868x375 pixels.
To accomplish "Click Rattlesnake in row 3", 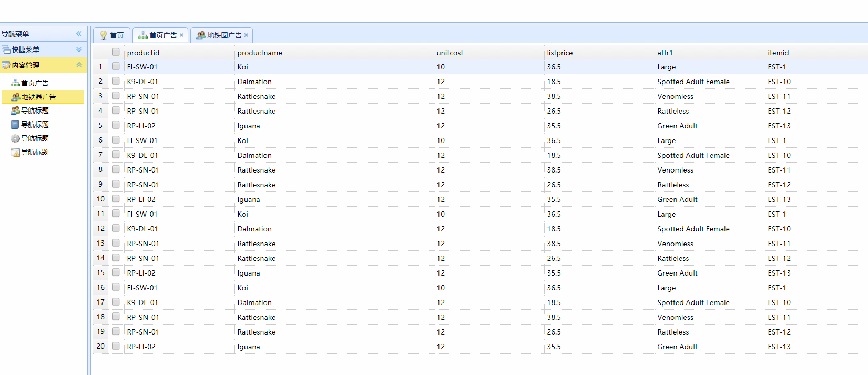I will 257,96.
